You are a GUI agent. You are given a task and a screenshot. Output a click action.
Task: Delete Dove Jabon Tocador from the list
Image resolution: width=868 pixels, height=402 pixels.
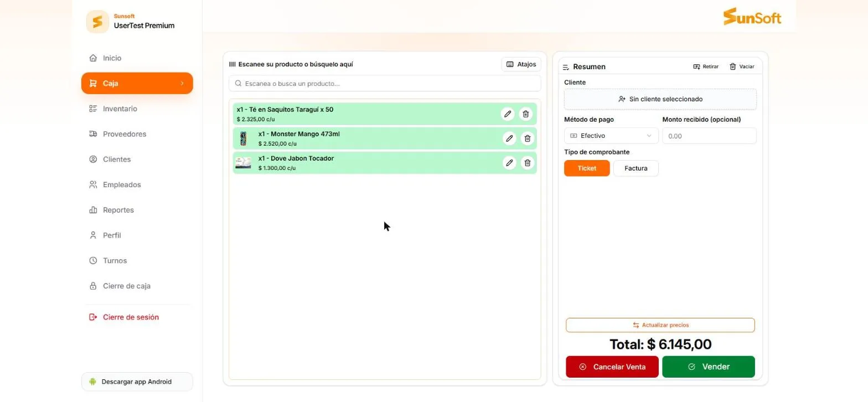pos(528,163)
